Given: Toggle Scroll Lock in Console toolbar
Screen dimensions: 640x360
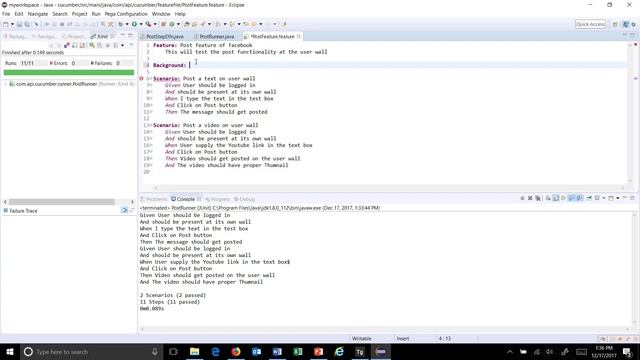Looking at the screenshot, I should coord(556,198).
